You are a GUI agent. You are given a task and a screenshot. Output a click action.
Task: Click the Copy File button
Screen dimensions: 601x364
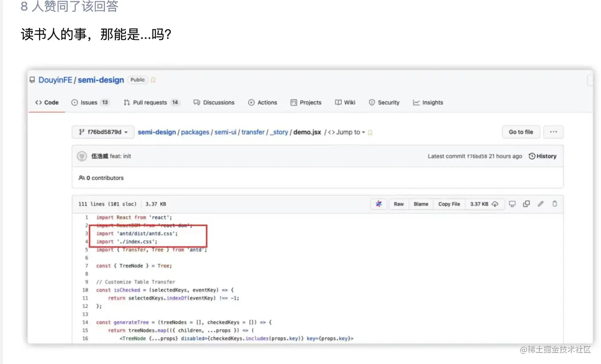point(449,204)
